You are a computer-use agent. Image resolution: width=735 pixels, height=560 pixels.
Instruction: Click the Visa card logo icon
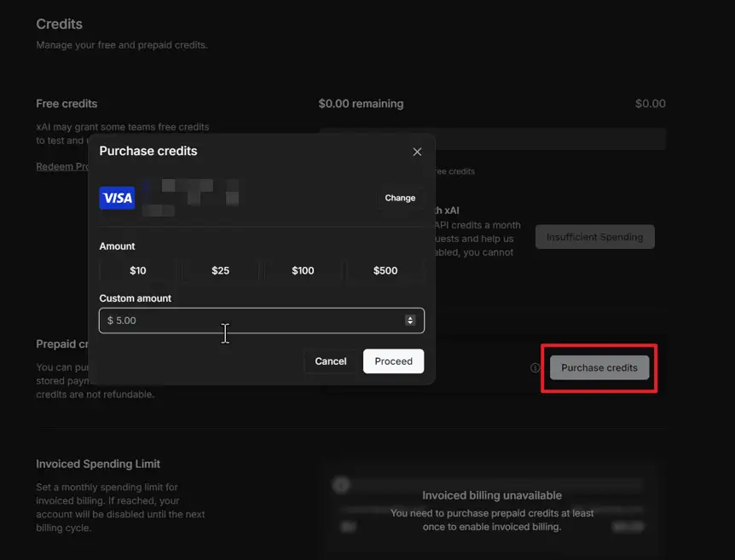point(117,197)
